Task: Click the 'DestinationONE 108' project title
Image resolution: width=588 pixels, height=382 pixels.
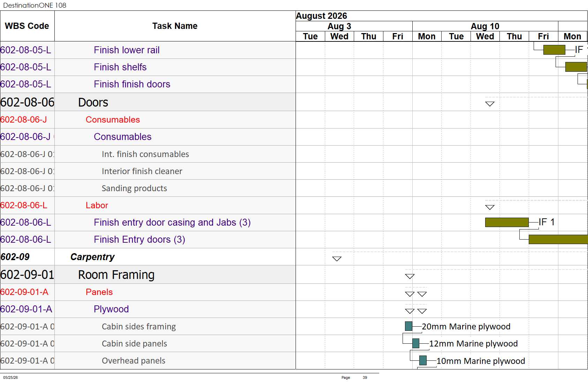Action: tap(35, 5)
